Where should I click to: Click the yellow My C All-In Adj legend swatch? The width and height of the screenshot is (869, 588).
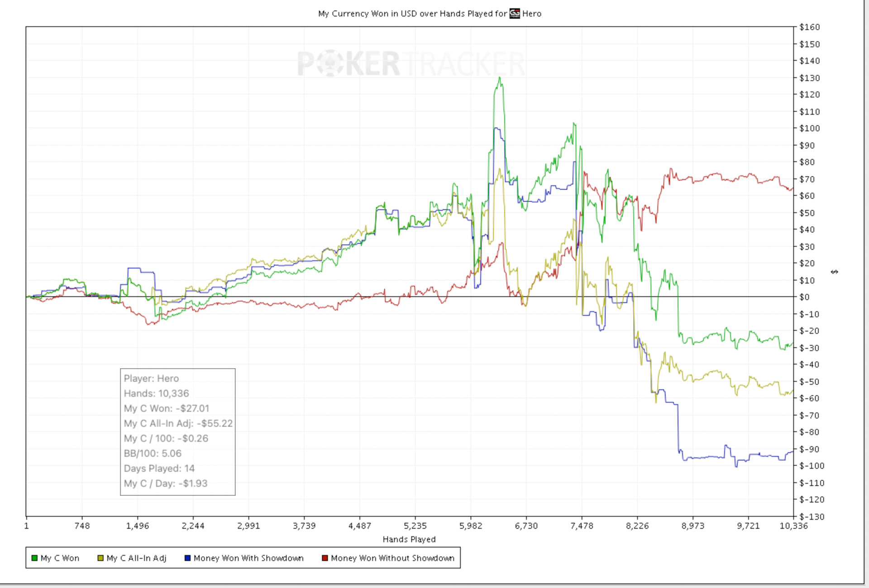[x=100, y=558]
